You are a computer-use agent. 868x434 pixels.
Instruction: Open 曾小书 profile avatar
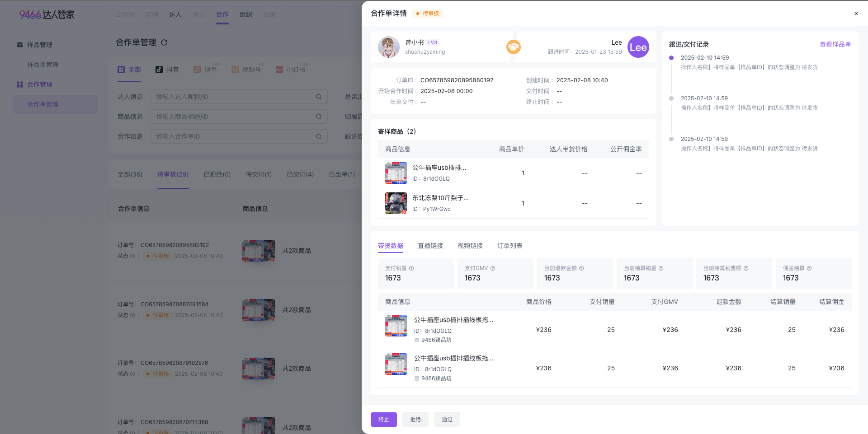(389, 47)
